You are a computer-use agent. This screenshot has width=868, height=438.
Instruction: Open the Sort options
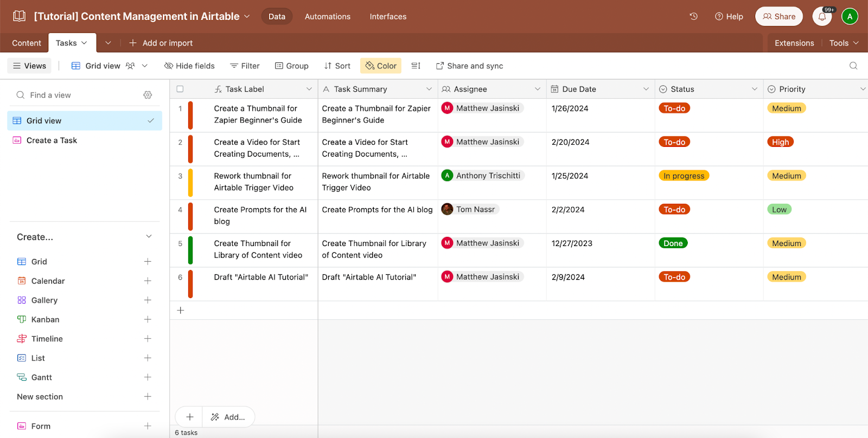tap(337, 66)
